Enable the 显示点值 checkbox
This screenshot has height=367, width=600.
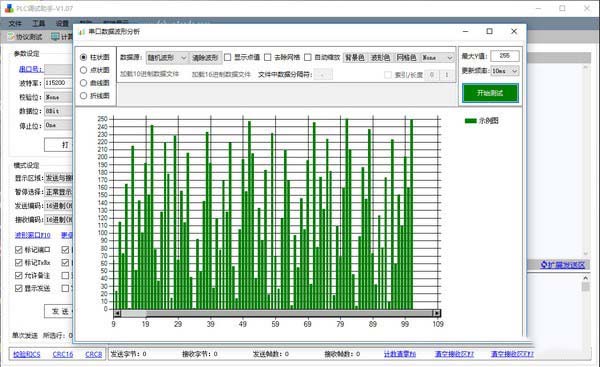[x=228, y=57]
